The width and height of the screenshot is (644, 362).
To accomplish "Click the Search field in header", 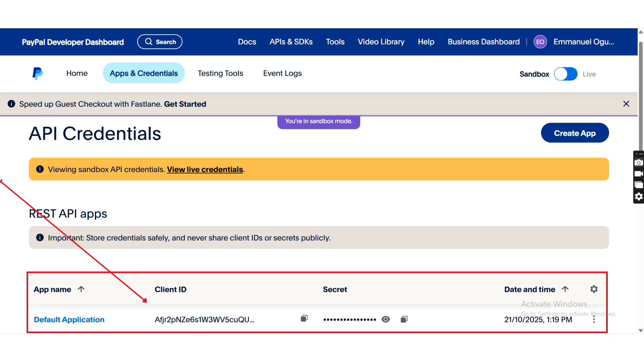I will click(x=160, y=42).
